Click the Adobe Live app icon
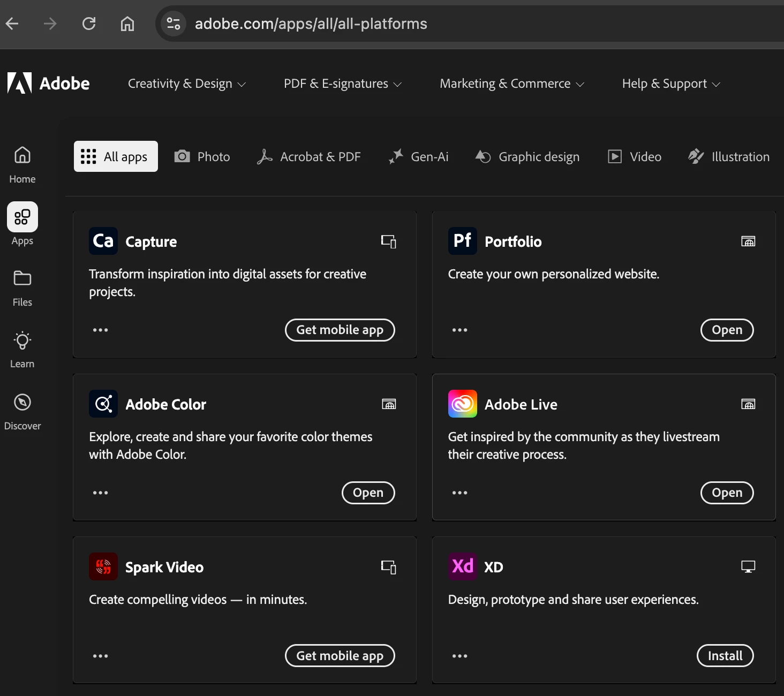 (462, 404)
